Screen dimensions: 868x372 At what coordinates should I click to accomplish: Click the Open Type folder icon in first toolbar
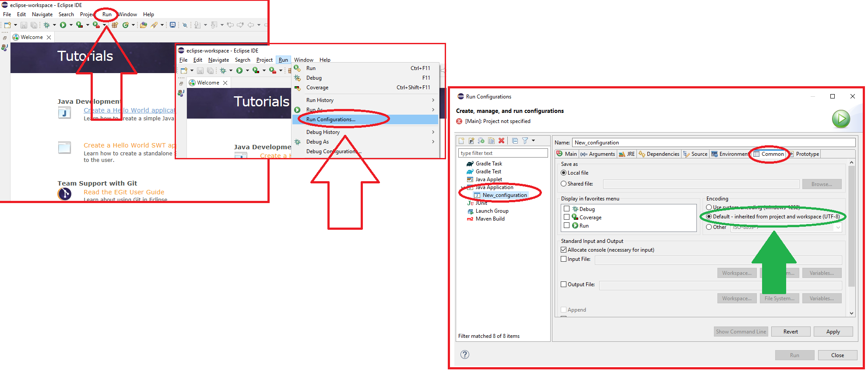coord(143,25)
